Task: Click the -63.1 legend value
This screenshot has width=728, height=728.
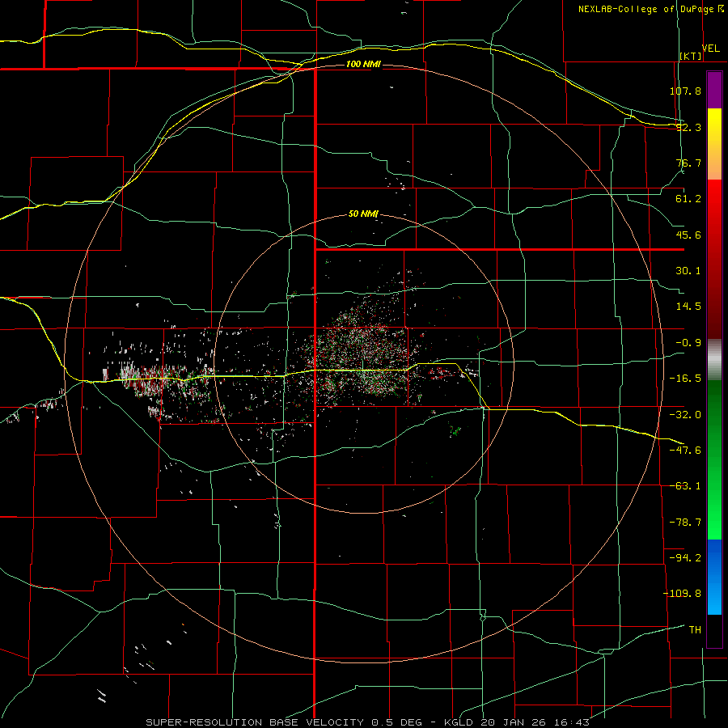Action: [685, 486]
